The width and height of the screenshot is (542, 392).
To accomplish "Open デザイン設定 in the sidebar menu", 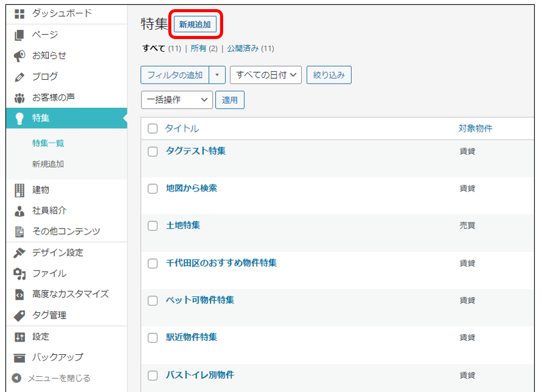I will [57, 252].
